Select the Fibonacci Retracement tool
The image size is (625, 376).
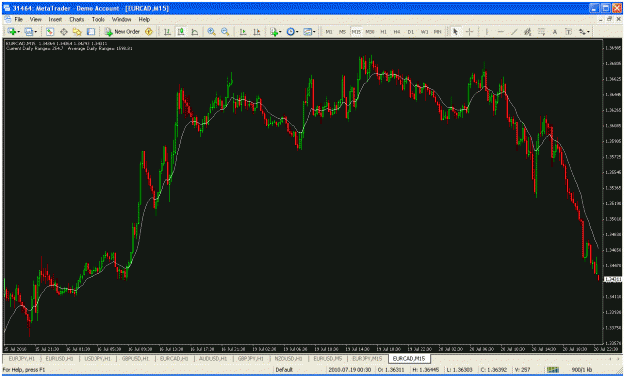coord(541,31)
